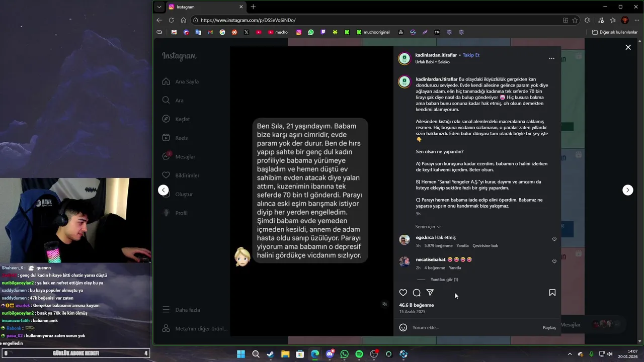View 46,6 B beğenme likes list

pos(416,305)
